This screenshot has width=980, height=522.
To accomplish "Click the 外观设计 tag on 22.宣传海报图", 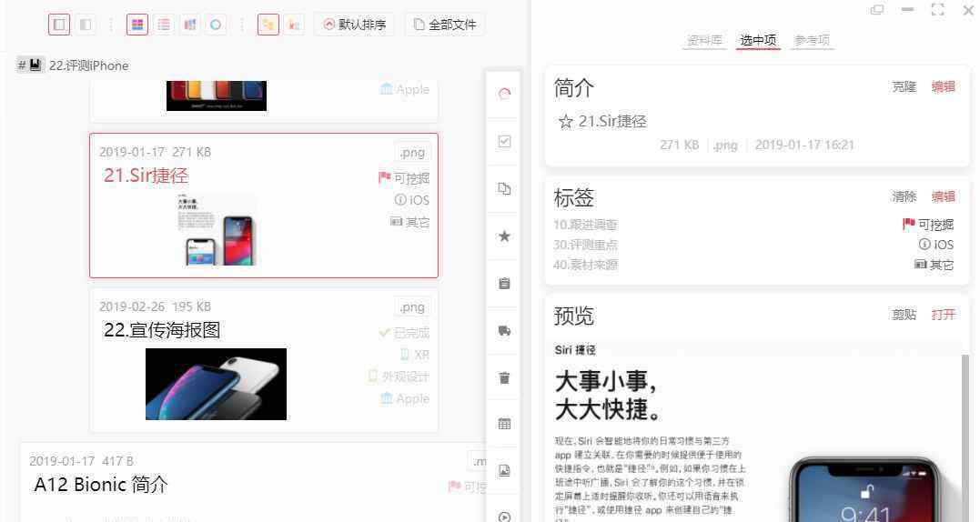I will [399, 376].
